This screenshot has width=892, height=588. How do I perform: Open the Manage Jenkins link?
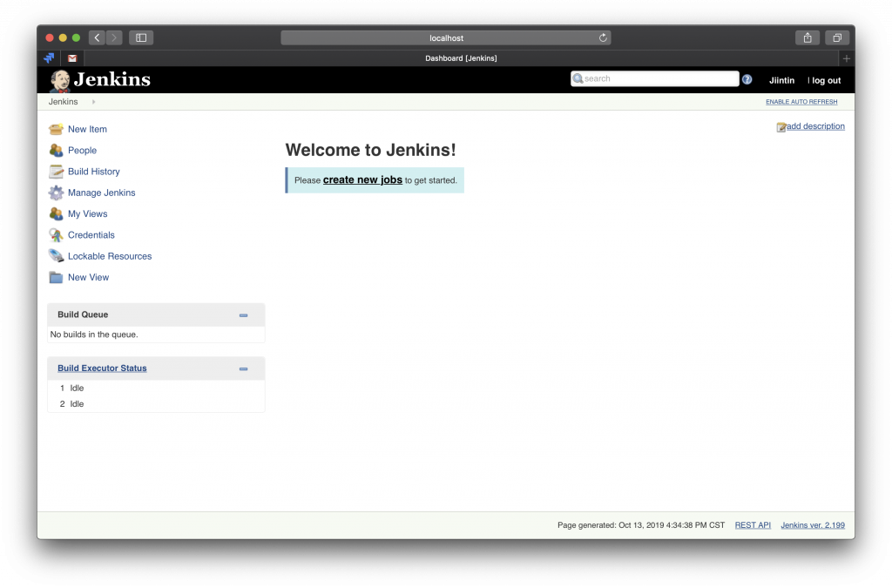(x=101, y=193)
